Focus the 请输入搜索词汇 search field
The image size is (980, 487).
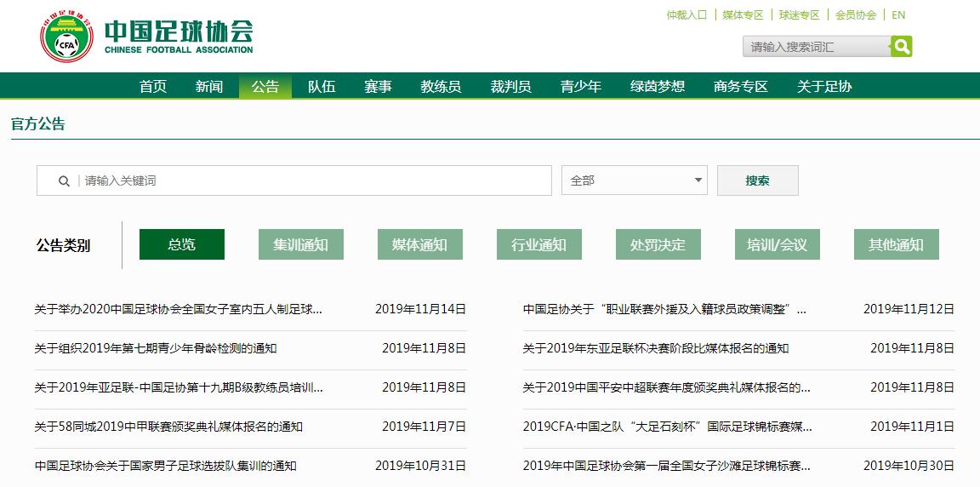(x=817, y=46)
